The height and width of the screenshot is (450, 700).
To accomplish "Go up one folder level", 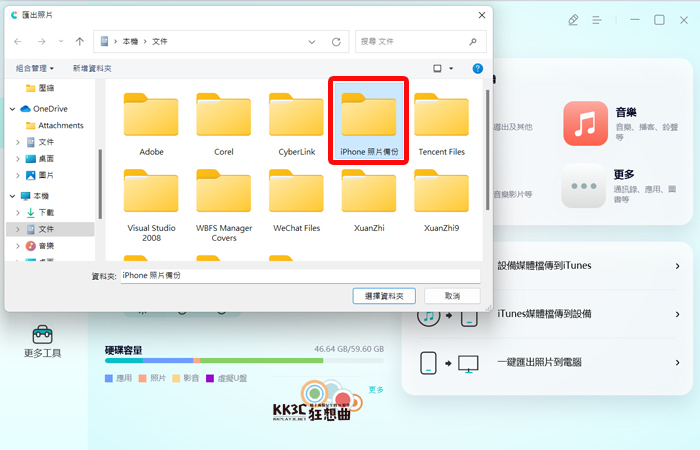I will pyautogui.click(x=79, y=42).
